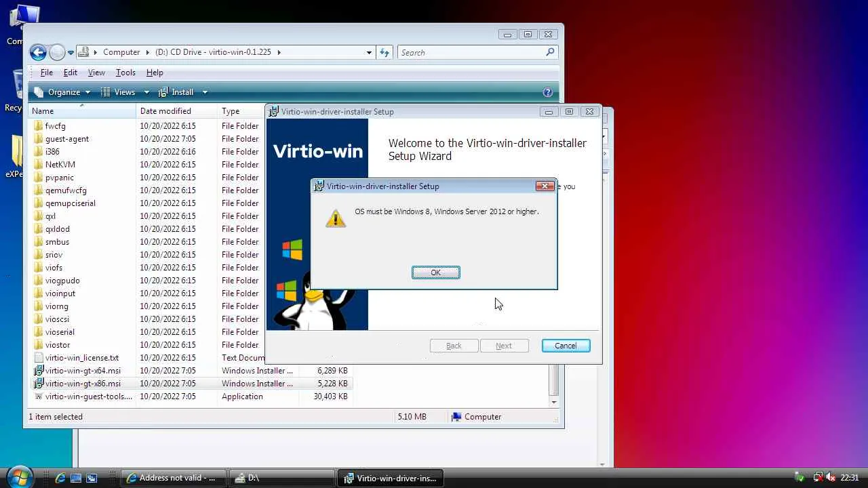Click Computer in the address bar path
Viewport: 868px width, 488px height.
pyautogui.click(x=121, y=52)
